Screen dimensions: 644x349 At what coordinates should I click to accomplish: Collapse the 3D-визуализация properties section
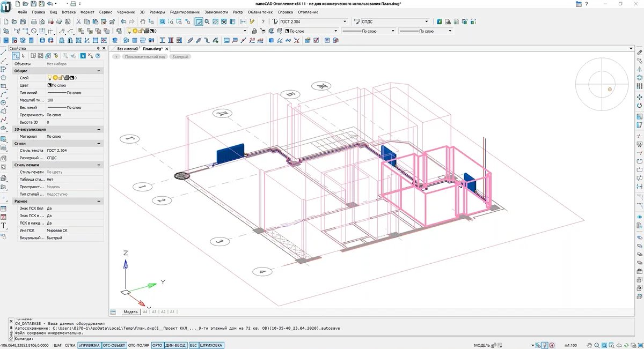click(x=99, y=129)
